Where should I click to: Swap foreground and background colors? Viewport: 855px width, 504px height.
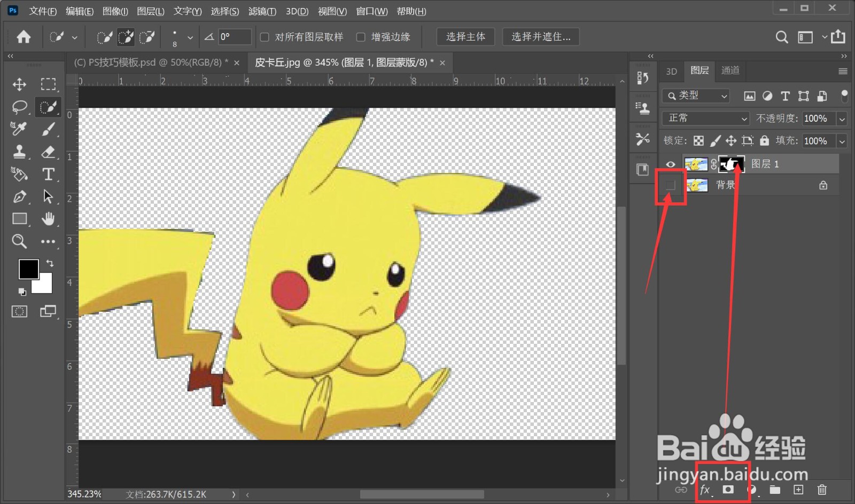50,263
